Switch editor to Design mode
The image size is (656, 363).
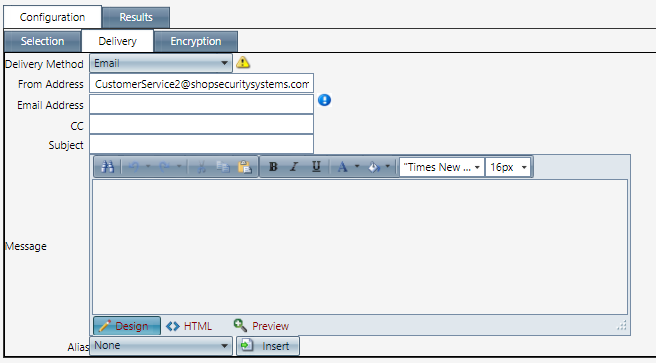pyautogui.click(x=127, y=326)
